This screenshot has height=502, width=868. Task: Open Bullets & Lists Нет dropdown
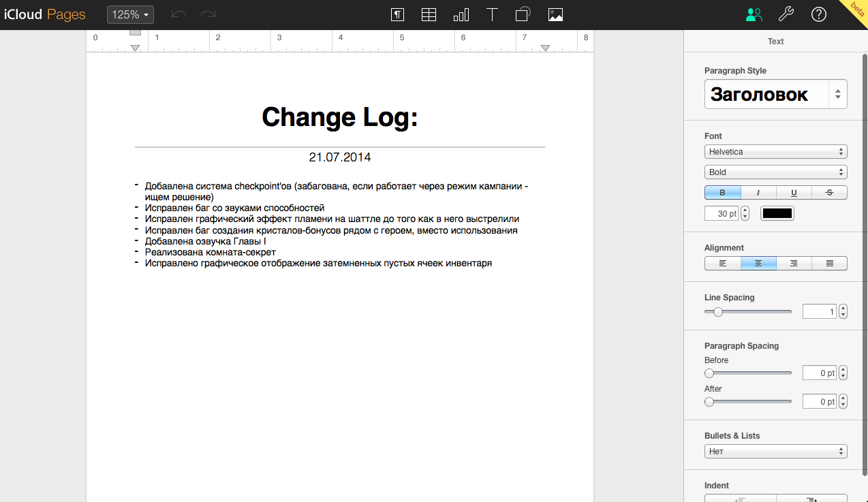[776, 452]
